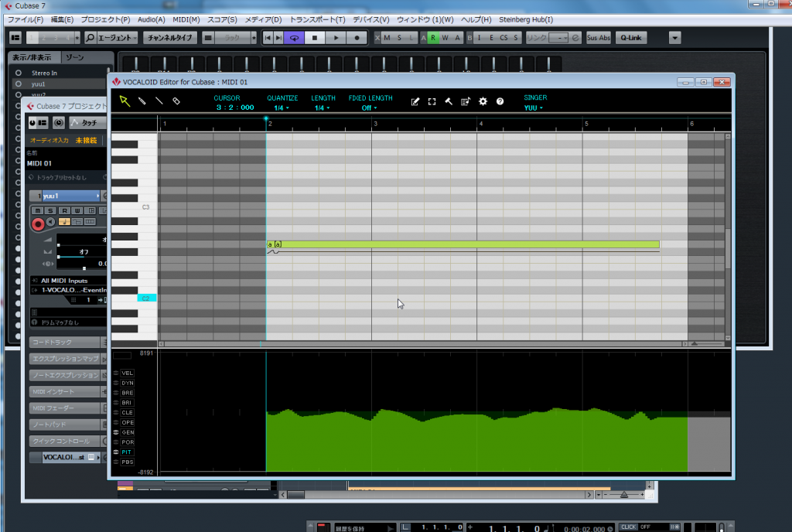Viewport: 792px width, 532px height.
Task: Toggle Write automation (W) in inspector
Action: 77,210
